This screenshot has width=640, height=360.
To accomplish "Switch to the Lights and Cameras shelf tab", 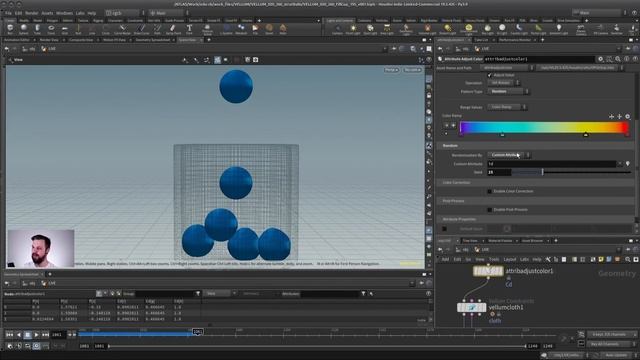I will (340, 20).
